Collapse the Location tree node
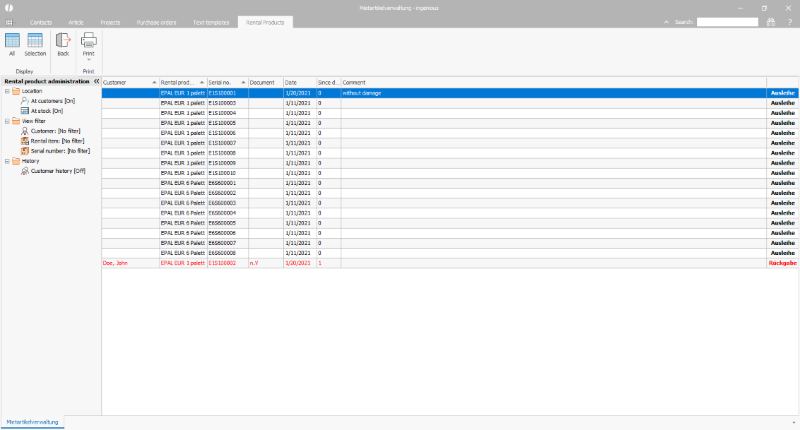The image size is (800, 430). pyautogui.click(x=6, y=91)
